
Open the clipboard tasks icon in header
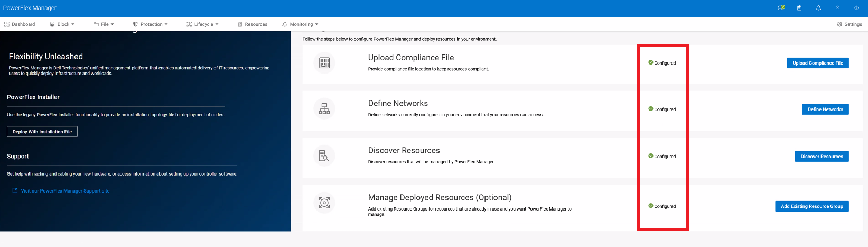coord(799,8)
